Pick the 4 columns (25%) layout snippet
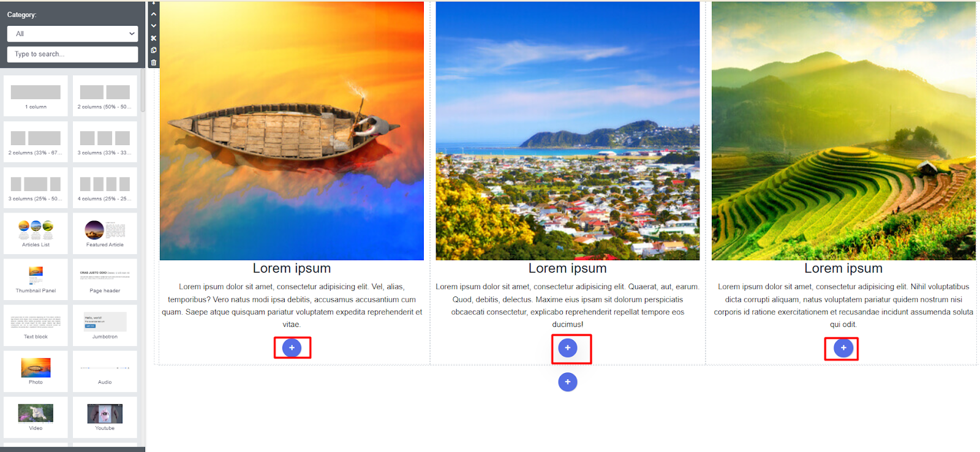 105,187
